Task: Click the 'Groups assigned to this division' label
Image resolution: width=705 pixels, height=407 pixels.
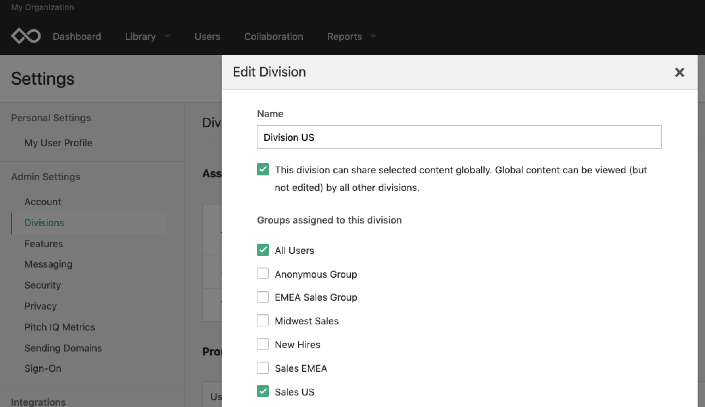Action: point(329,220)
